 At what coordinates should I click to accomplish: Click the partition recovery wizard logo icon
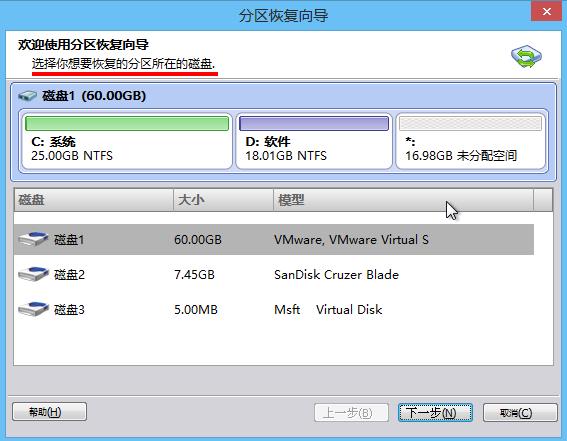point(526,56)
